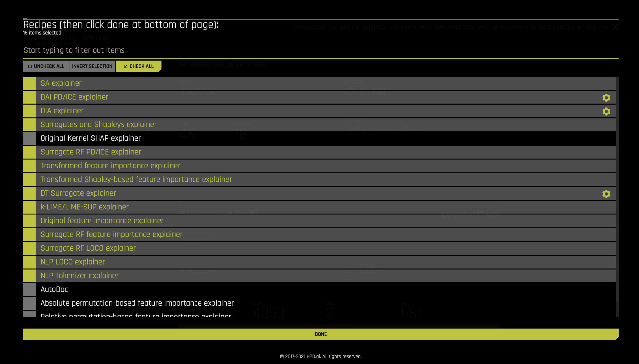
Task: Check the Absolute permutation-based feature importance explainer
Action: (29, 303)
